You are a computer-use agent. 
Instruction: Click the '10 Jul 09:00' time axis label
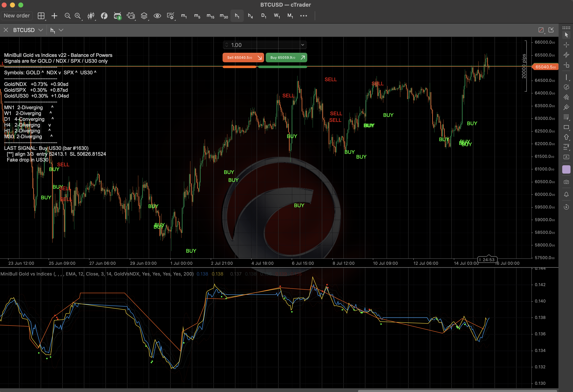pos(385,263)
